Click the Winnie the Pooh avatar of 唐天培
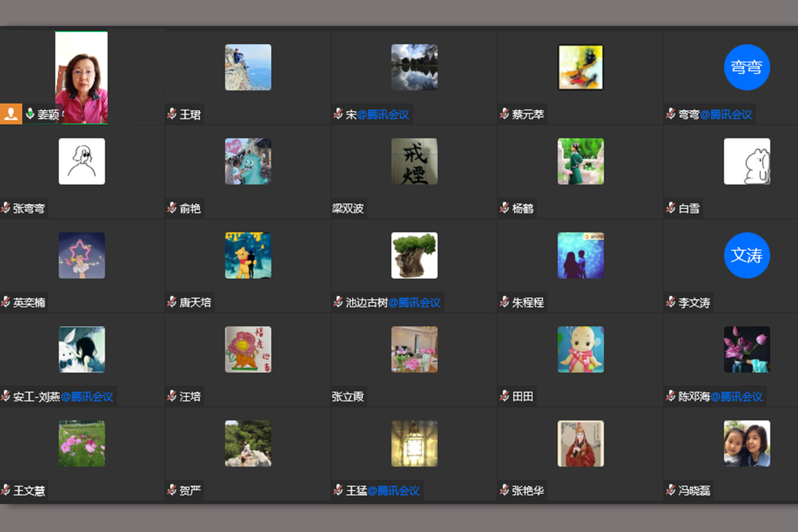Viewport: 798px width, 532px height. [x=248, y=255]
